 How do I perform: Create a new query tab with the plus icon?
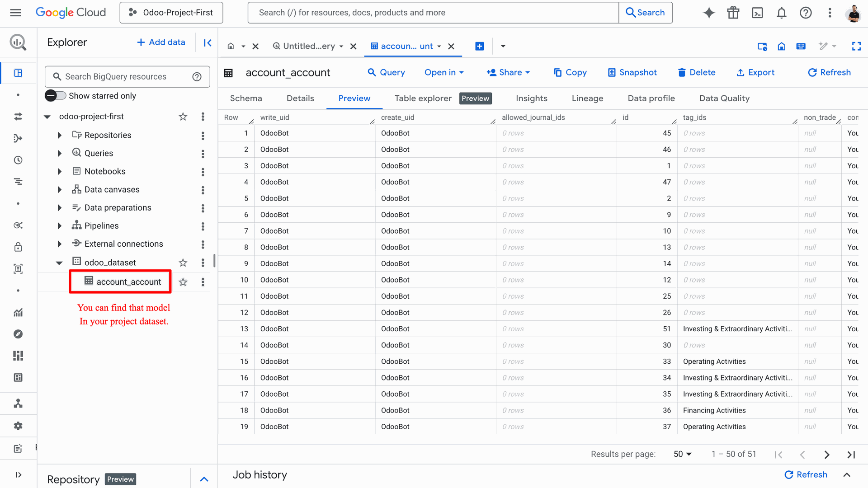480,46
